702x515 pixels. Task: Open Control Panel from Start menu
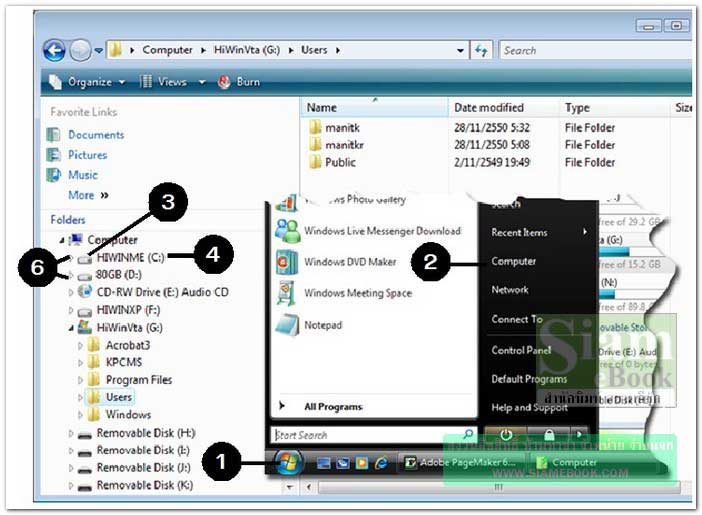[x=521, y=350]
